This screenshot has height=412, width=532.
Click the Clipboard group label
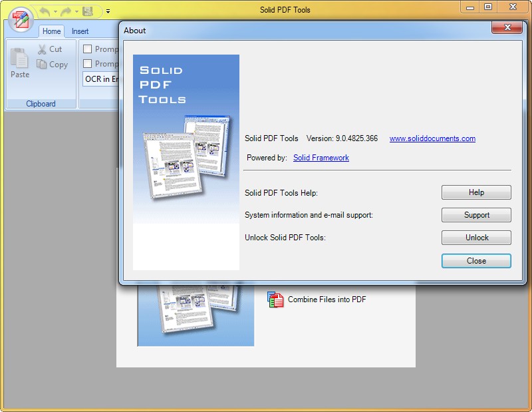coord(41,104)
